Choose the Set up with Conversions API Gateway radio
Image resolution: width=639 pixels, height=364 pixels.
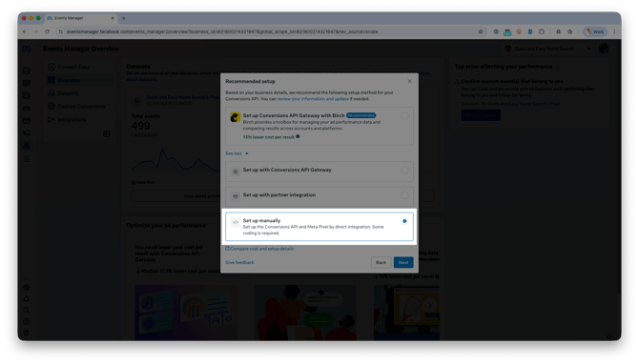pos(404,171)
